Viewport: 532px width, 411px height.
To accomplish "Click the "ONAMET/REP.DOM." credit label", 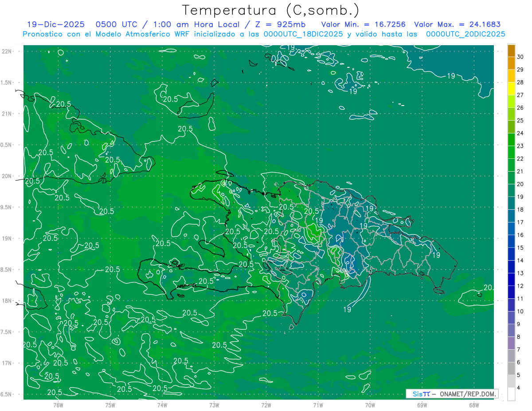I will pos(467,394).
